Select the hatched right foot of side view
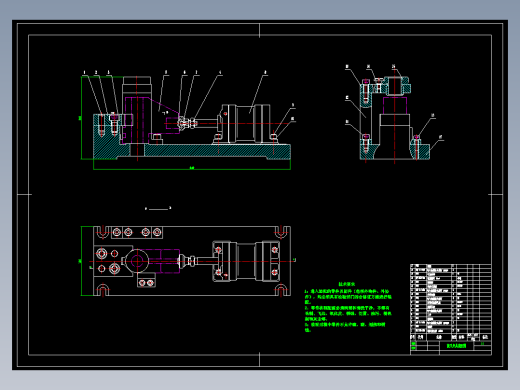520x390 pixels. click(x=419, y=149)
